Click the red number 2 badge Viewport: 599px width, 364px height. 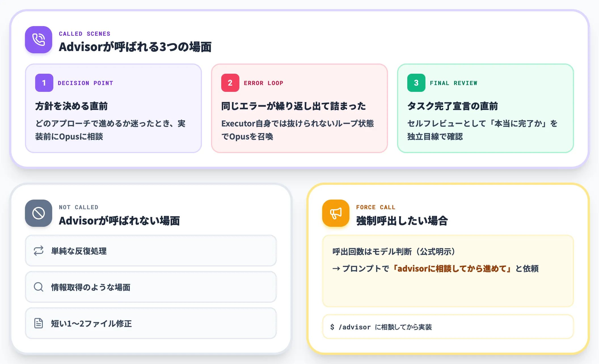(x=230, y=83)
